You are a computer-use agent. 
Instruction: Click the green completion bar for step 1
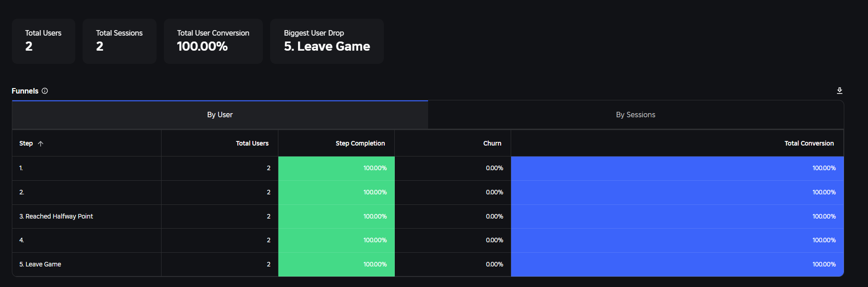pyautogui.click(x=336, y=168)
